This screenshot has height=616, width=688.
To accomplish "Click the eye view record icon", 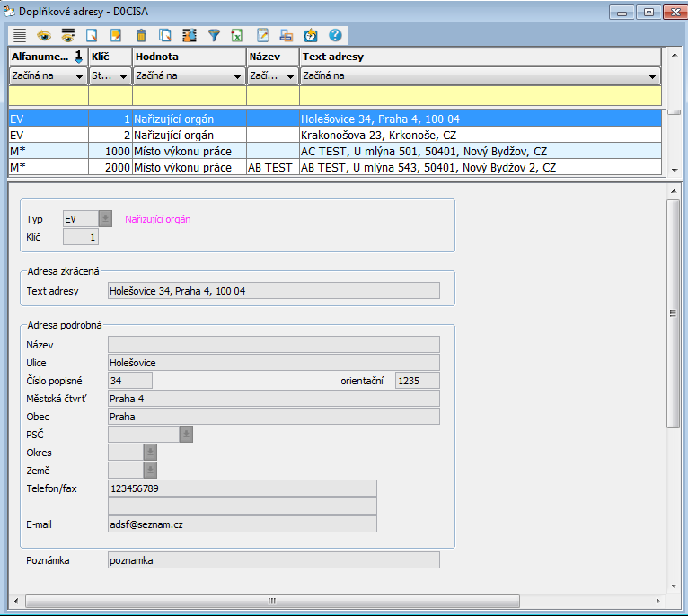I will click(43, 36).
